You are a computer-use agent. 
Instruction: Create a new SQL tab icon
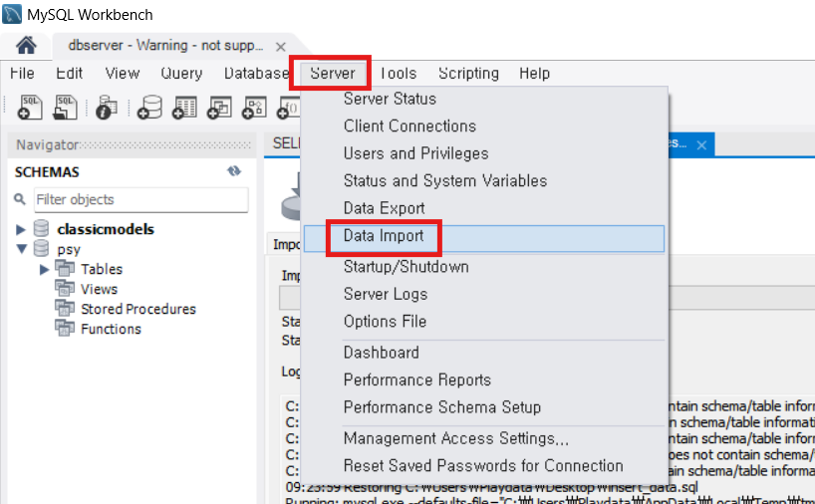coord(30,108)
